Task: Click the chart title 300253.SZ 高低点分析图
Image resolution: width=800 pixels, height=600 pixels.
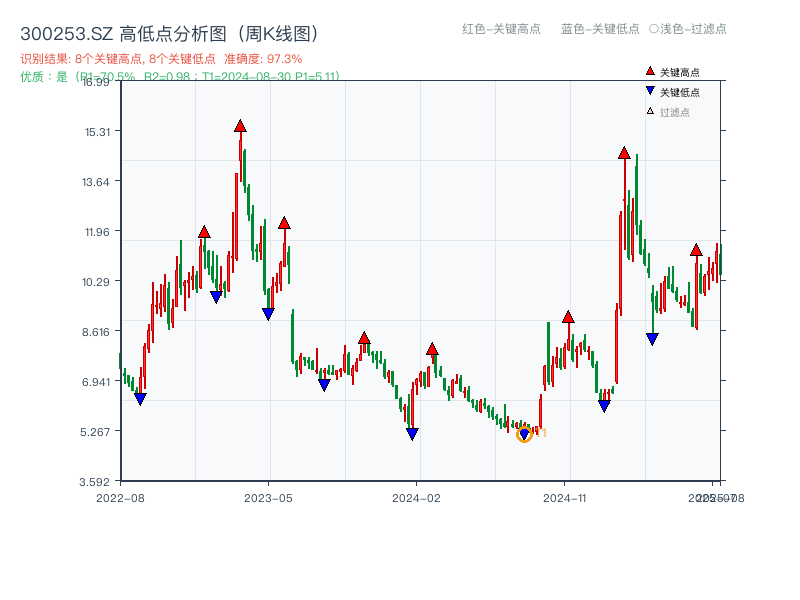Action: click(170, 34)
